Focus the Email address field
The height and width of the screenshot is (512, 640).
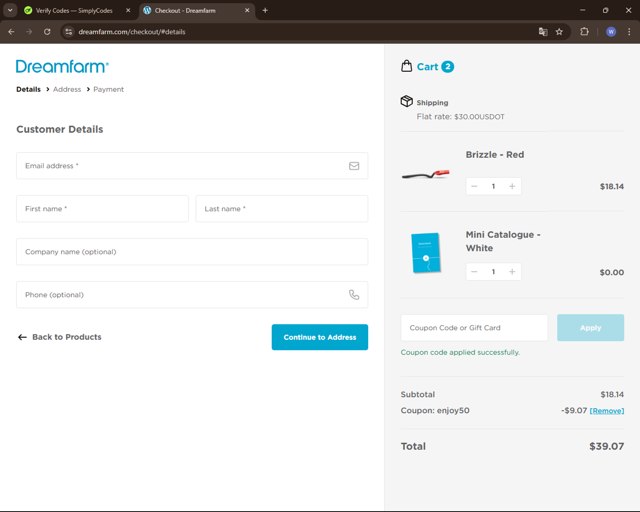[x=192, y=166]
